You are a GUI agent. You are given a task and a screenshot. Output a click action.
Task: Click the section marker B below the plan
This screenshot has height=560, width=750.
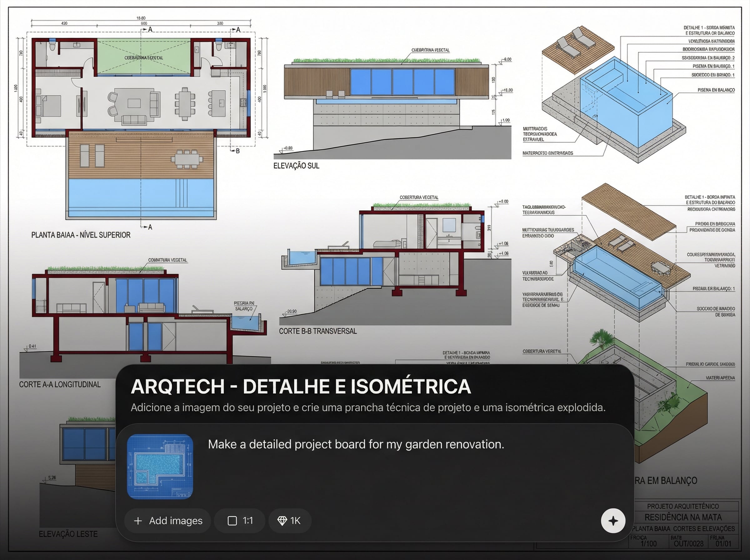tap(237, 151)
